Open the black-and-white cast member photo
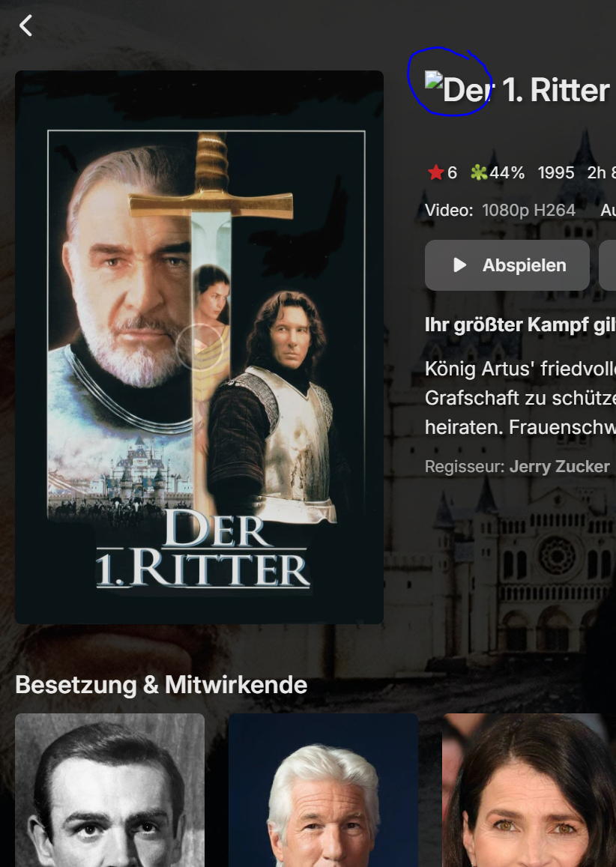 [109, 790]
